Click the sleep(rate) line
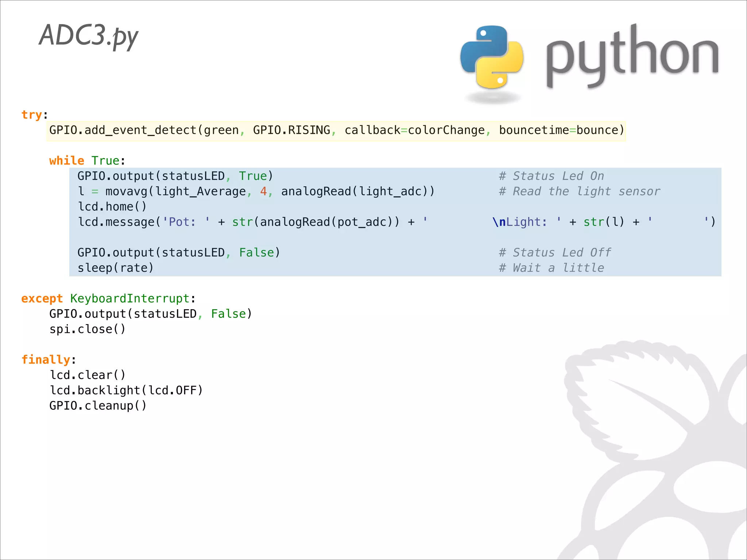This screenshot has height=560, width=747. pos(115,268)
